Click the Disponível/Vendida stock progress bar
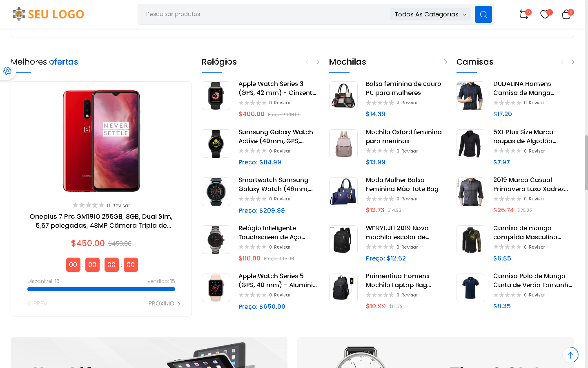The height and width of the screenshot is (368, 588). (101, 289)
